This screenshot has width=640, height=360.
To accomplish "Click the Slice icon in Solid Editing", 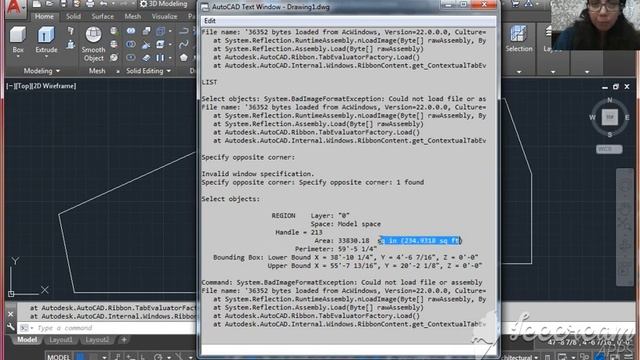I will tap(146, 44).
